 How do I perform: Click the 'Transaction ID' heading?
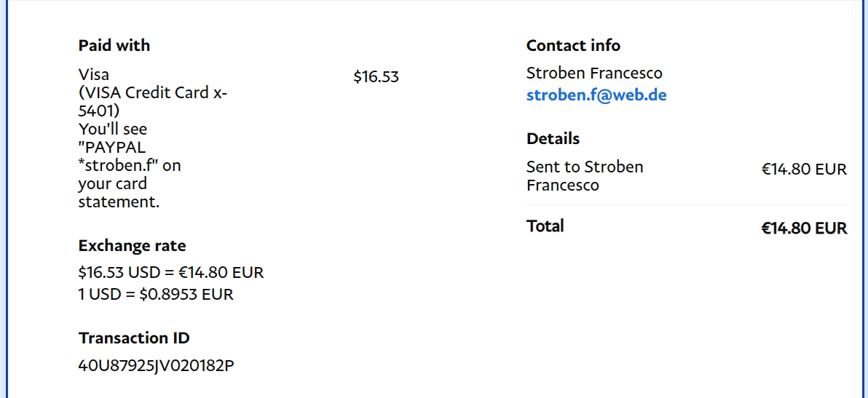[134, 338]
